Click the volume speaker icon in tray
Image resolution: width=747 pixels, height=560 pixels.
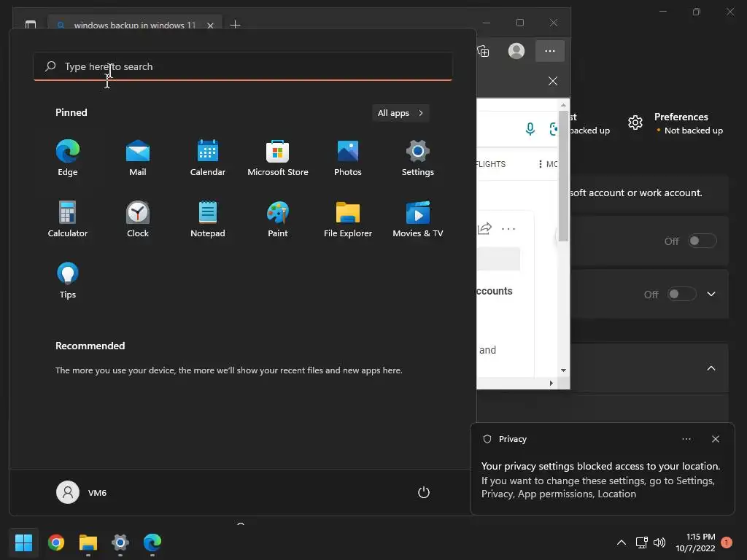[659, 542]
